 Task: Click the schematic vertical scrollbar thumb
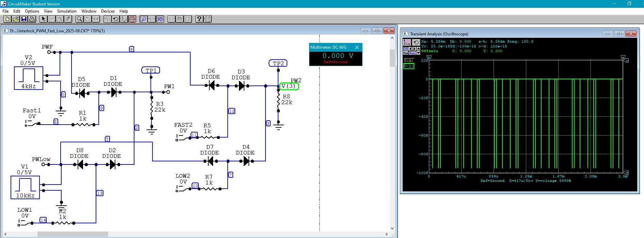click(392, 58)
